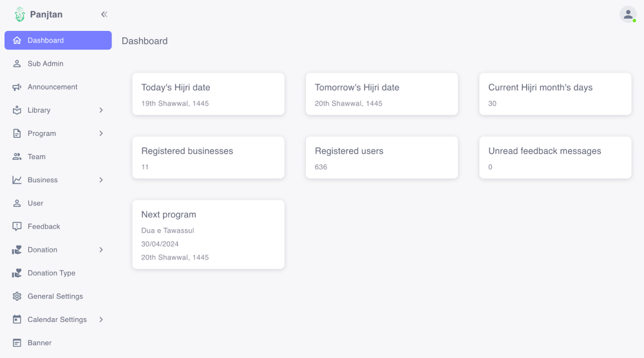Click the Banner icon in sidebar
Viewport: 644px width, 358px height.
pos(17,343)
